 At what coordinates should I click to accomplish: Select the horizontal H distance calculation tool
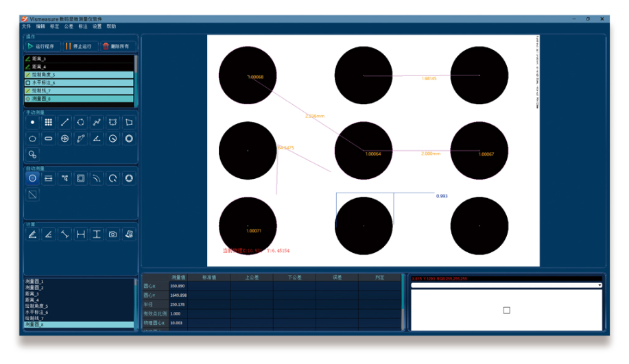(81, 234)
